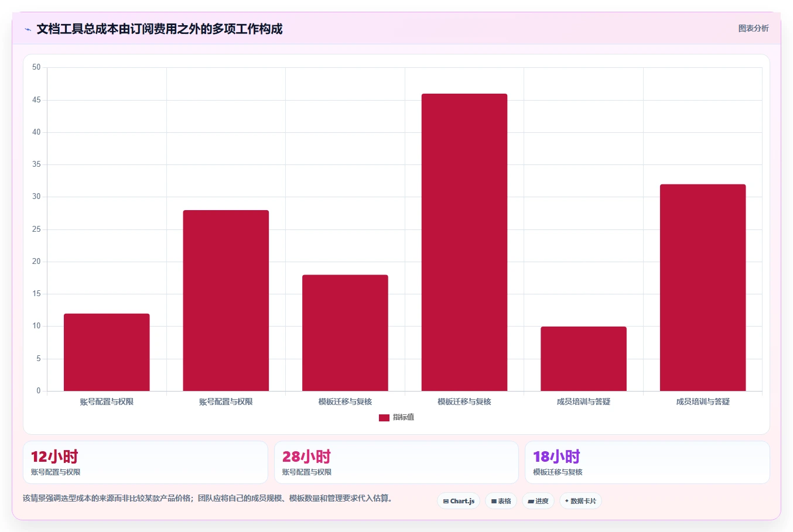793x532 pixels.
Task: Click the 成员培训与答疑 bar with value 10
Action: pyautogui.click(x=583, y=359)
